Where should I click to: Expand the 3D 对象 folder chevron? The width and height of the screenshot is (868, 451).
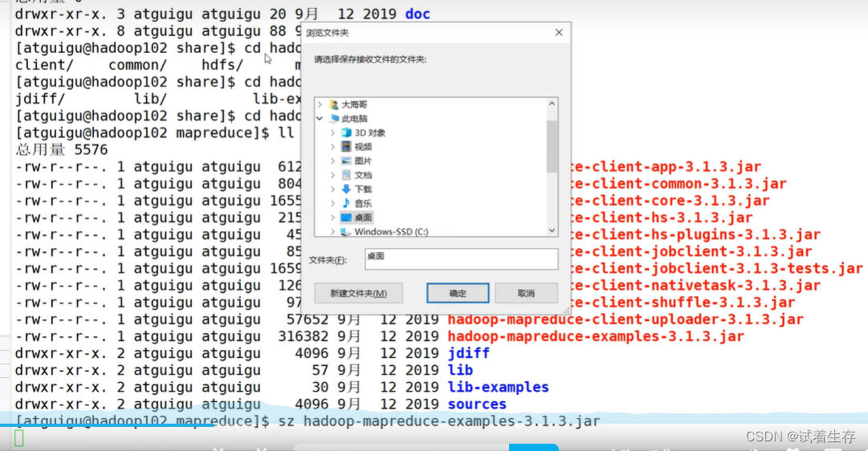pos(332,132)
